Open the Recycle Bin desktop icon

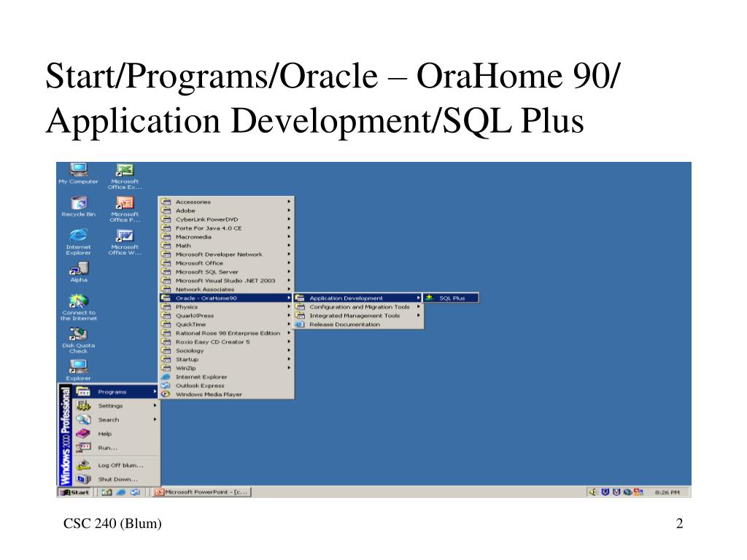tap(78, 206)
